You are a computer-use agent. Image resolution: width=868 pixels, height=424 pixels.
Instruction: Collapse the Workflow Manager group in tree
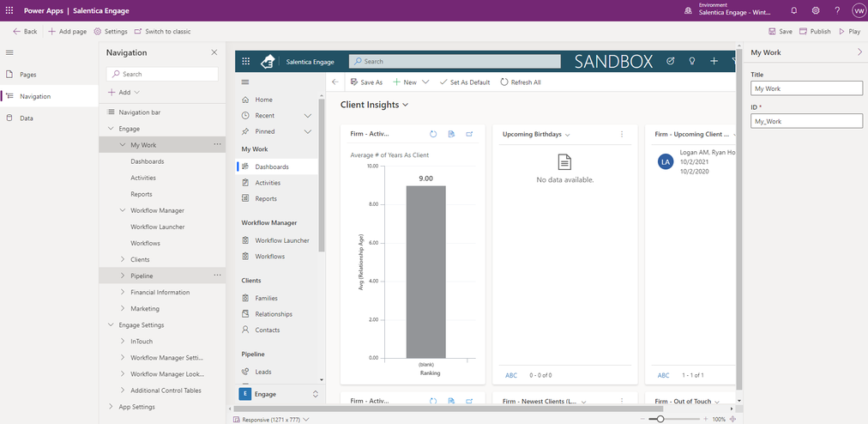click(123, 210)
